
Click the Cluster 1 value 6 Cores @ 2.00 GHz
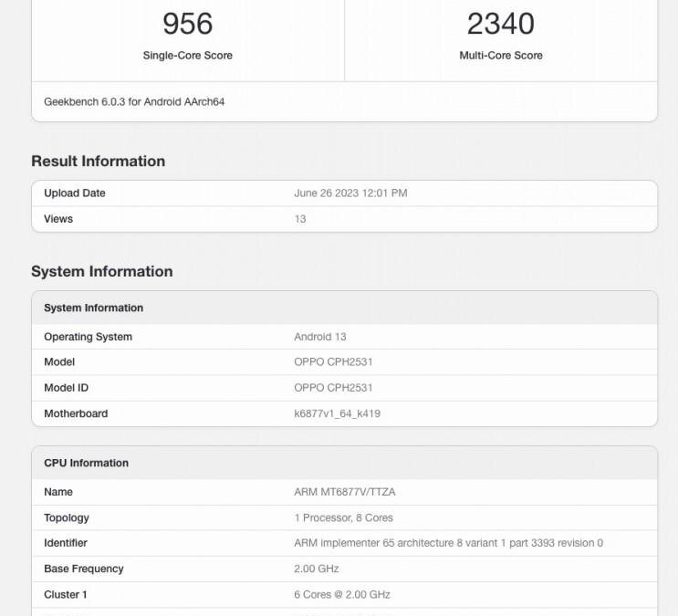tap(341, 594)
